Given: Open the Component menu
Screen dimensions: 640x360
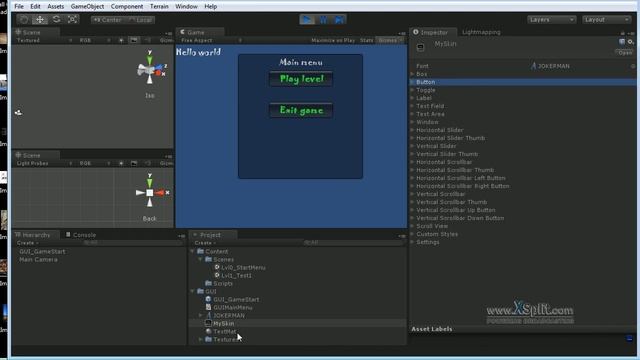Looking at the screenshot, I should coord(127,7).
